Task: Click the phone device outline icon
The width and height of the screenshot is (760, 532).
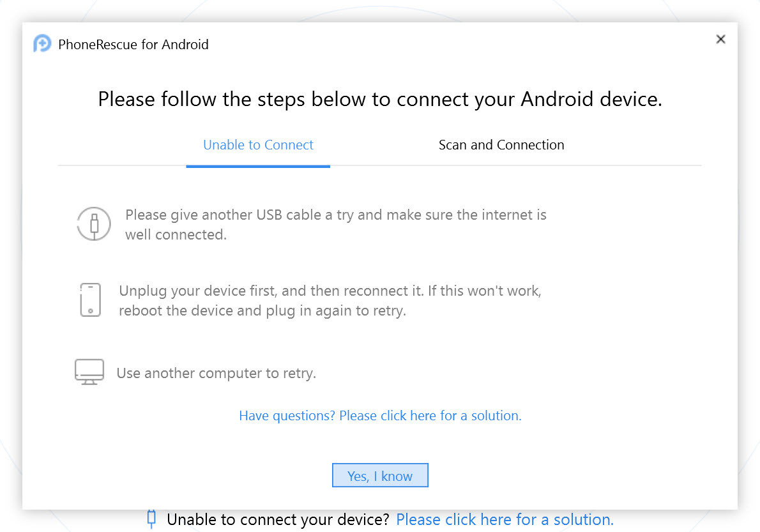Action: tap(91, 300)
